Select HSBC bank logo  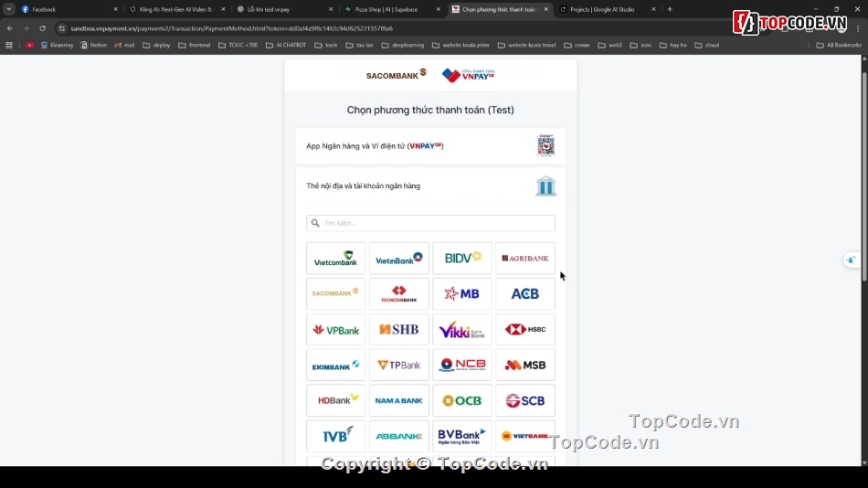[x=525, y=330]
